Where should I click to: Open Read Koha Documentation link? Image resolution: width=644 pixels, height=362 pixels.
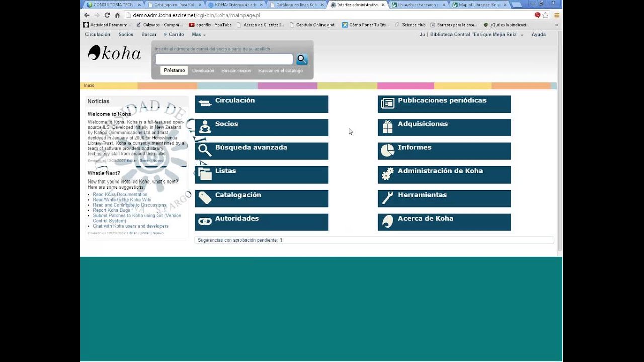[x=120, y=194]
